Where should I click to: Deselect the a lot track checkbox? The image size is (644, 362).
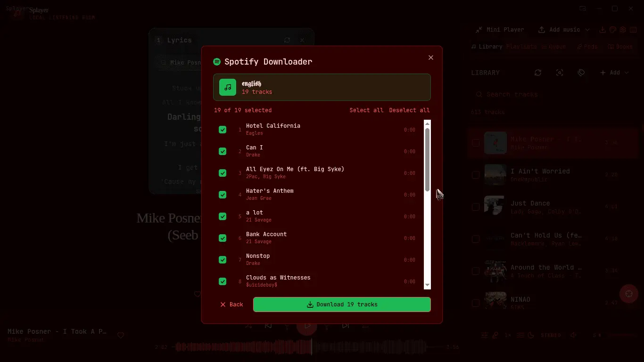coord(223,216)
